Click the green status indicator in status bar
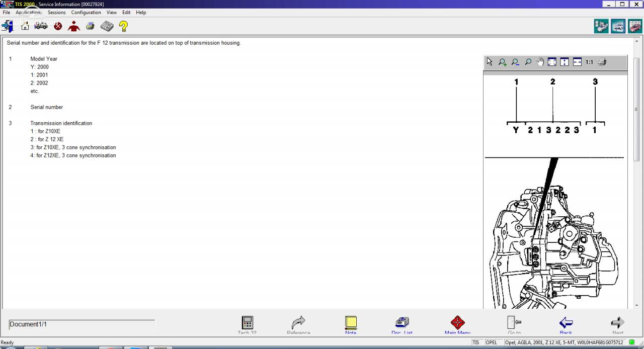The image size is (644, 349). pyautogui.click(x=631, y=342)
